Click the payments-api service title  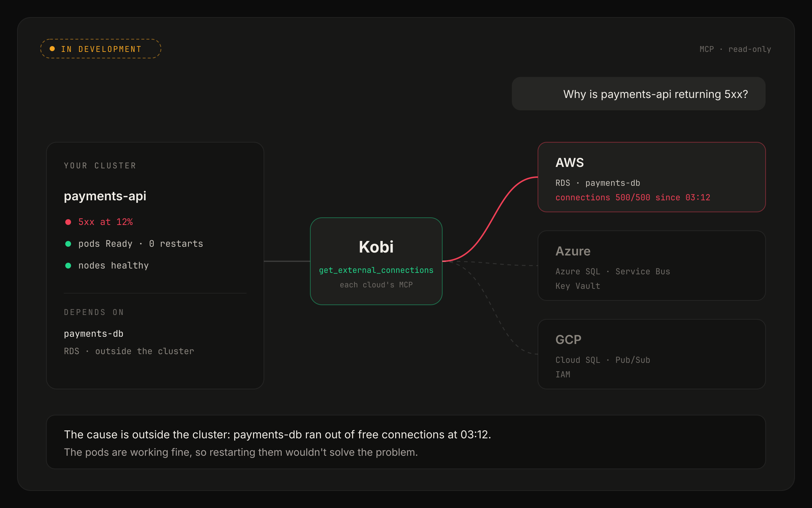(x=105, y=196)
